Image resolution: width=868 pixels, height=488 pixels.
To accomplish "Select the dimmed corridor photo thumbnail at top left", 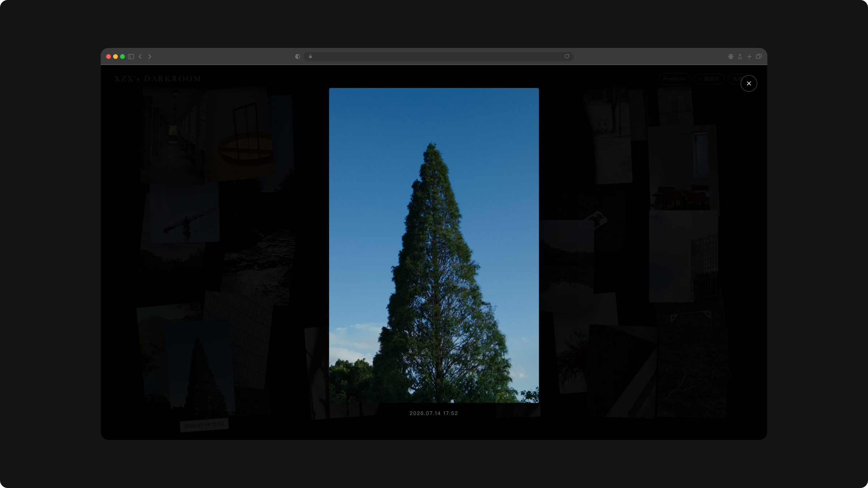I will pyautogui.click(x=173, y=136).
